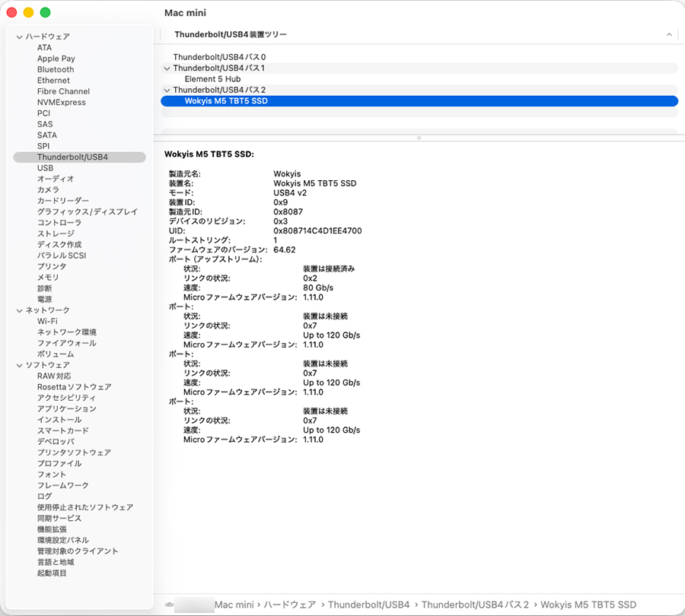The image size is (685, 616).
Task: Click the Thunderbolt/USB4 装置ツリー column header
Action: tap(230, 34)
